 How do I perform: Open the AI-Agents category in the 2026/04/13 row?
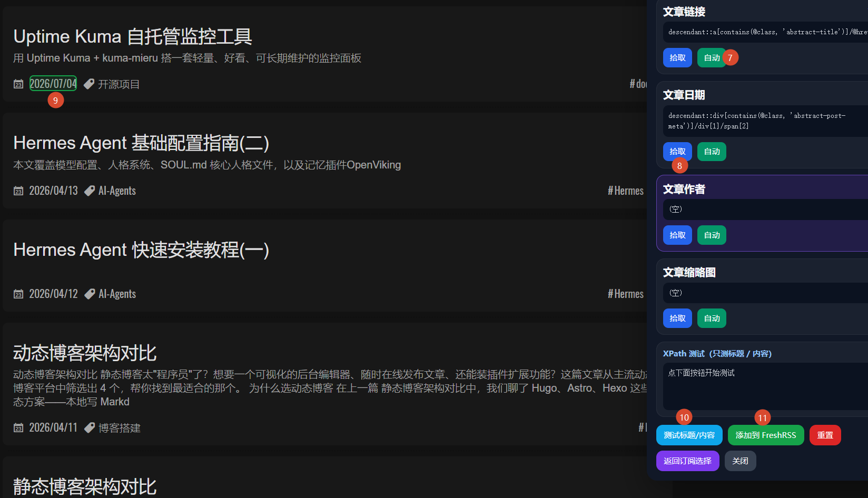[x=117, y=191]
